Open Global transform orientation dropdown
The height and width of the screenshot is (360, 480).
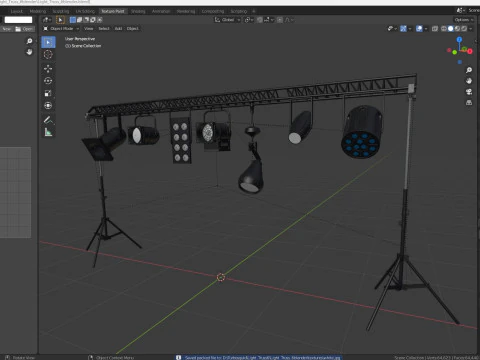[227, 20]
